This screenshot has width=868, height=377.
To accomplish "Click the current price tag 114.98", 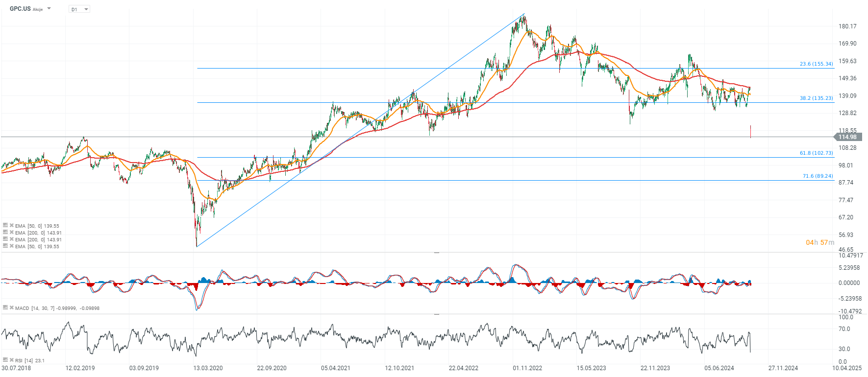I will point(847,137).
